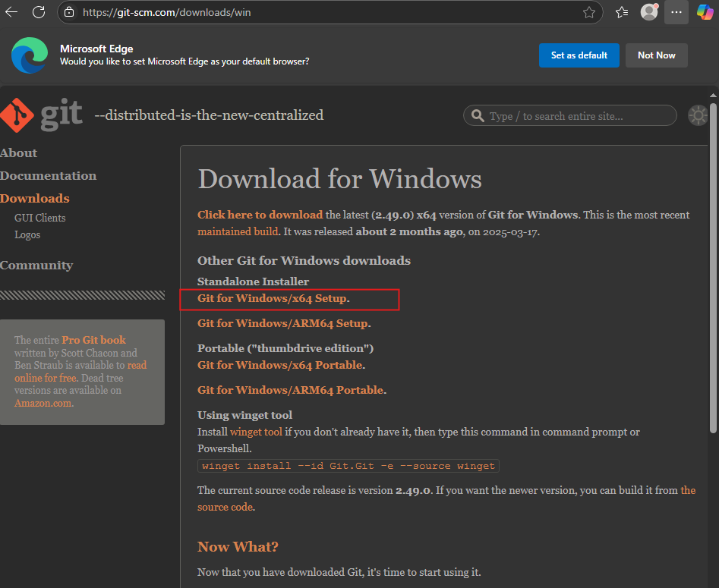Screen dimensions: 719x588
Task: Download Git for Windows/ARM64 Setup
Action: coord(284,323)
